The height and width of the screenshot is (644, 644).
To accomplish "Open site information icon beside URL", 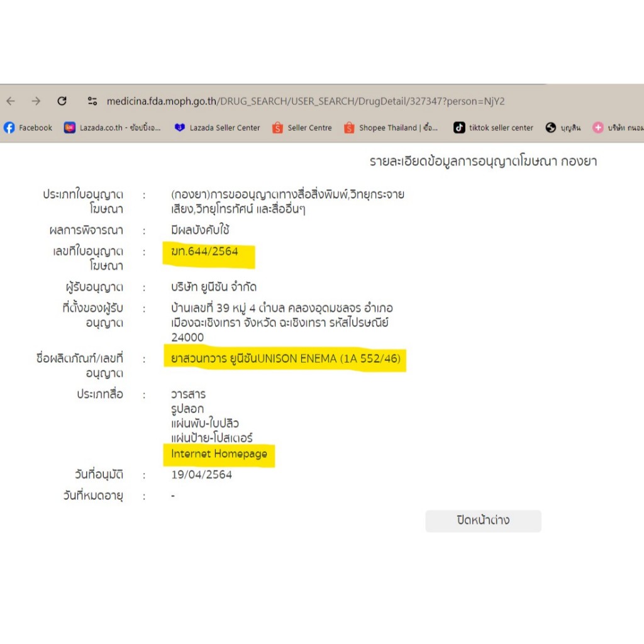I will 92,101.
